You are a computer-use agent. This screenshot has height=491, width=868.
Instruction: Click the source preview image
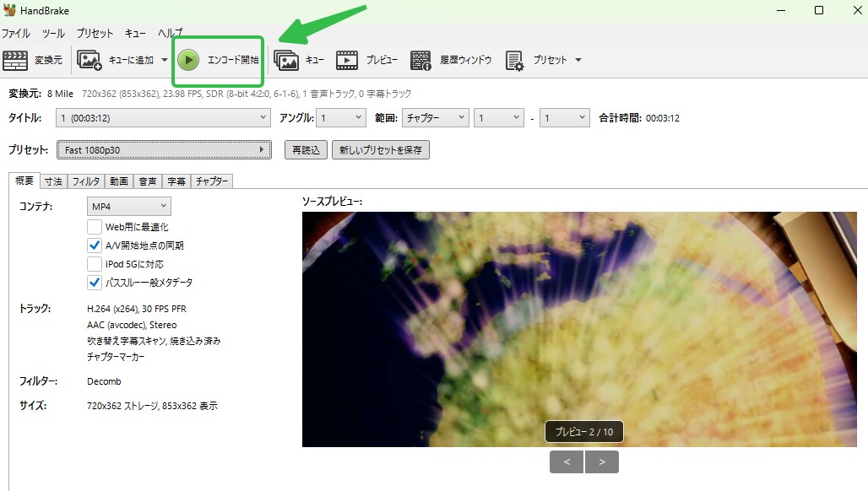579,329
